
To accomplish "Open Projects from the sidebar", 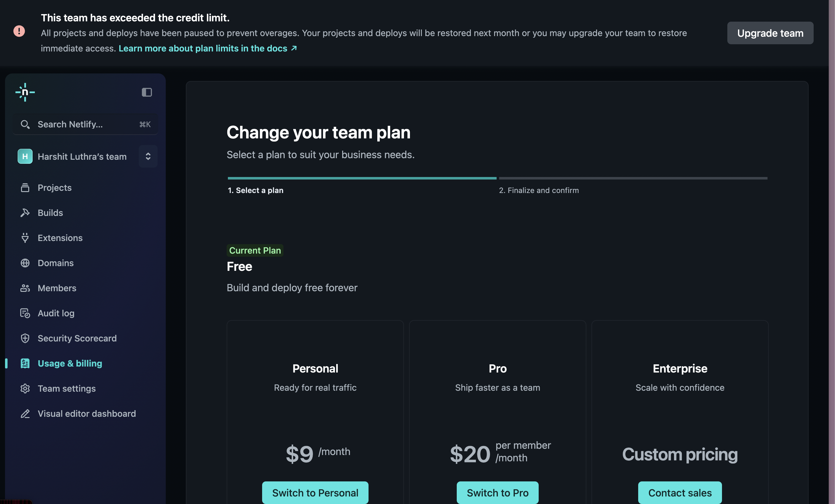I will 54,187.
